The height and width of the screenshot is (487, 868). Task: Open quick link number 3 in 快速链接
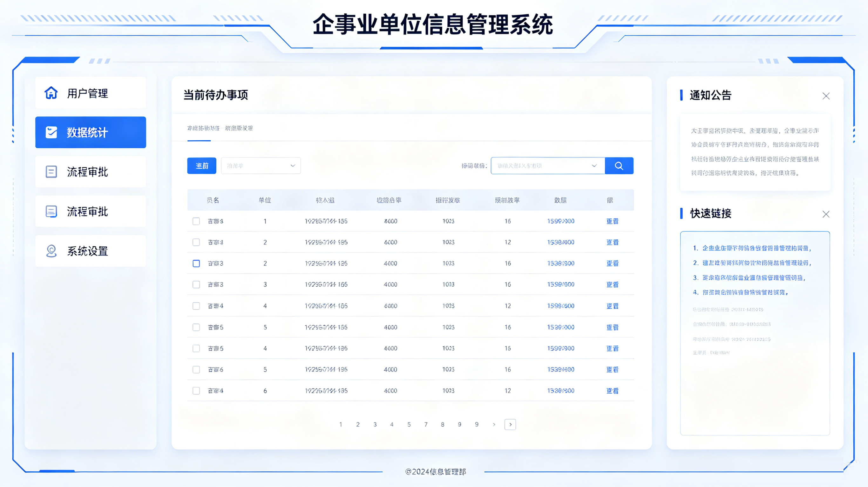point(749,278)
